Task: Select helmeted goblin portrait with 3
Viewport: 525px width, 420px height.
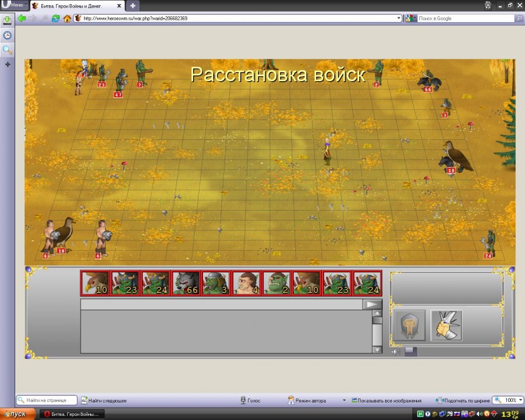Action: tap(216, 283)
